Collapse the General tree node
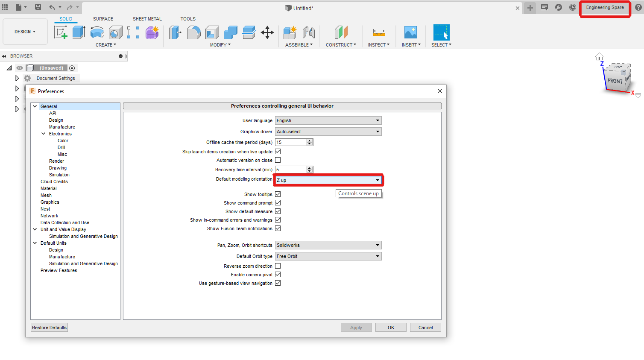Screen dimensions: 644x360 [x=35, y=106]
